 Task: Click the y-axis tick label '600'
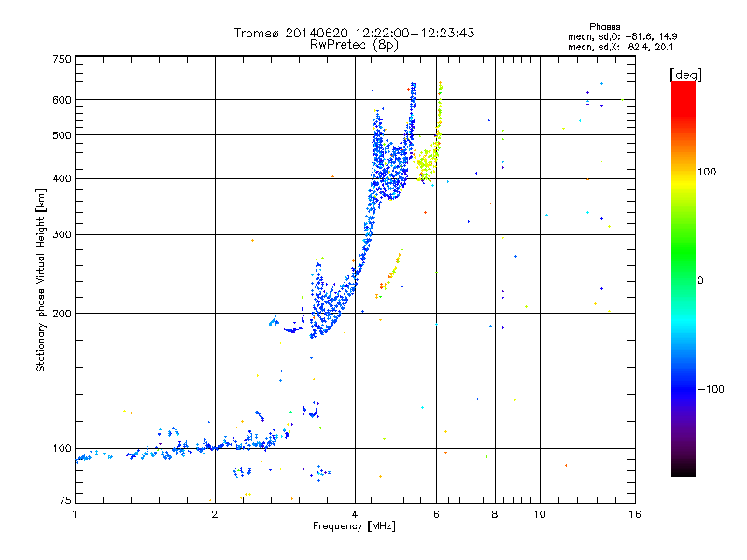[63, 100]
